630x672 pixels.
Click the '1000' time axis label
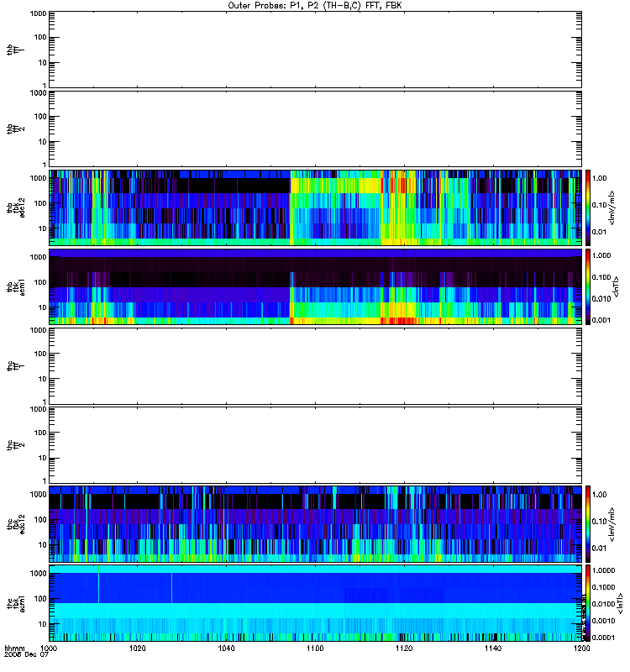tap(49, 648)
